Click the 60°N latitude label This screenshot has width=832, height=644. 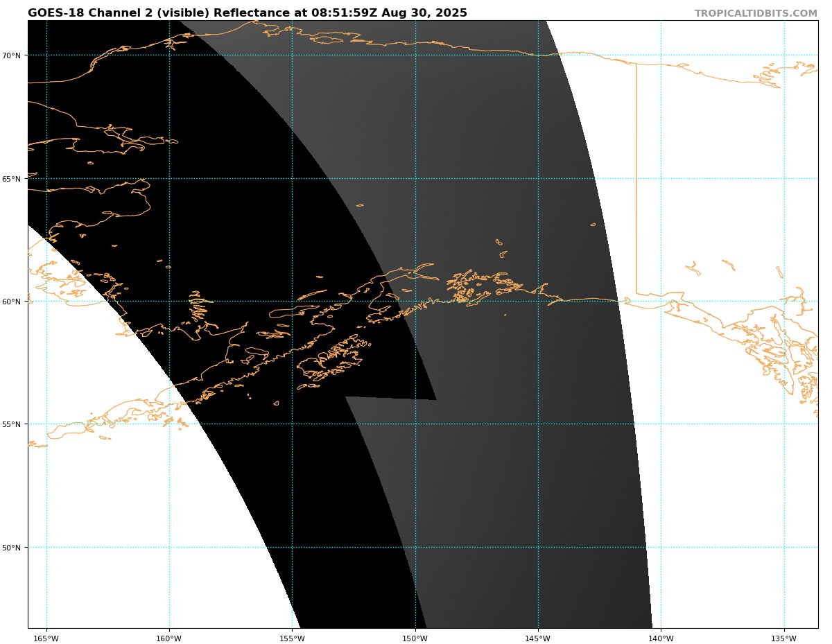pos(13,302)
